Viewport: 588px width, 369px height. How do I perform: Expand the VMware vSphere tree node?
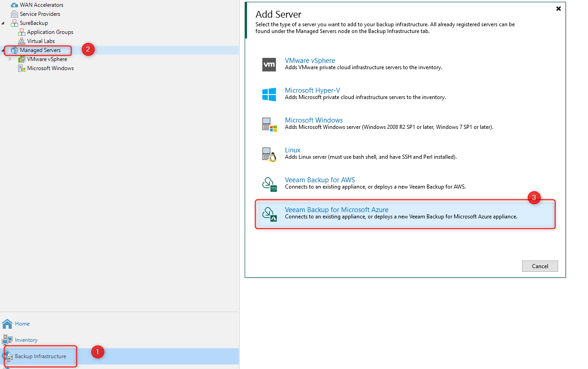coord(10,59)
